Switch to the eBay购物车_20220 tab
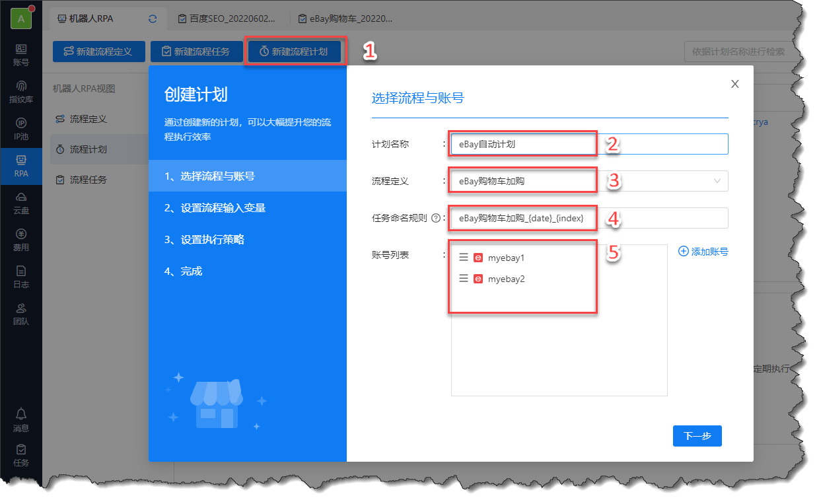819x504 pixels. pyautogui.click(x=345, y=19)
